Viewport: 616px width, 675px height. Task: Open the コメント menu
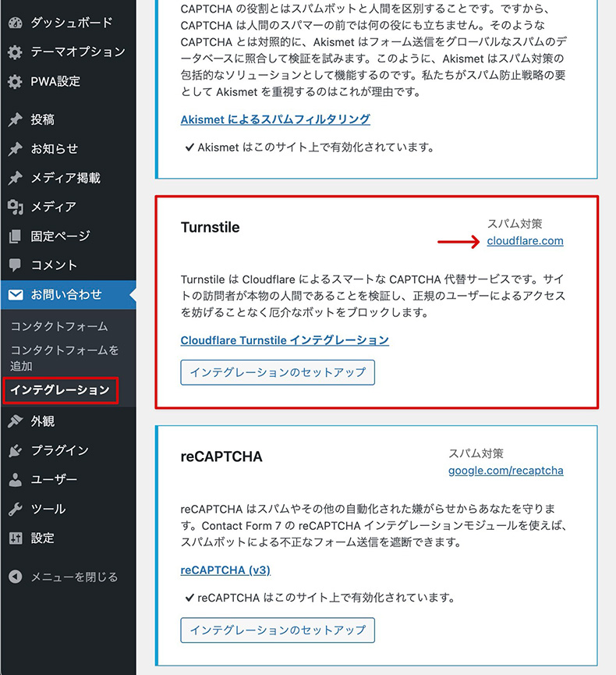pos(54,265)
